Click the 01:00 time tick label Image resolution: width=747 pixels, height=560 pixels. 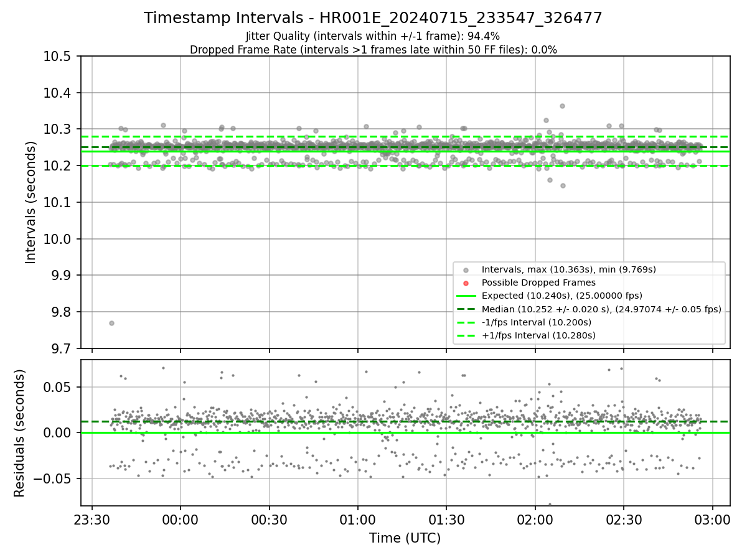click(358, 519)
